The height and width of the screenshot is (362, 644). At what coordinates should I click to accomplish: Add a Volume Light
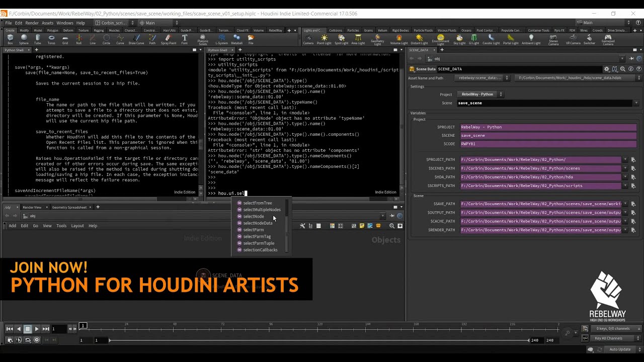click(399, 39)
